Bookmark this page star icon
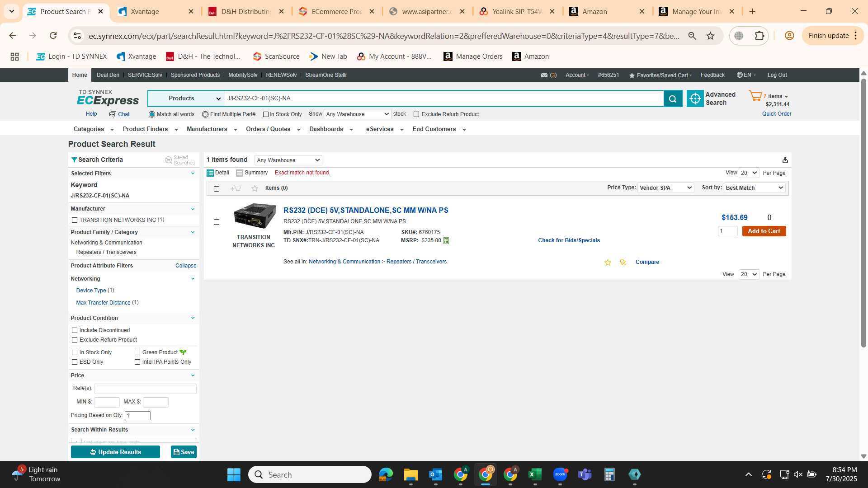The image size is (868, 488). pos(711,36)
